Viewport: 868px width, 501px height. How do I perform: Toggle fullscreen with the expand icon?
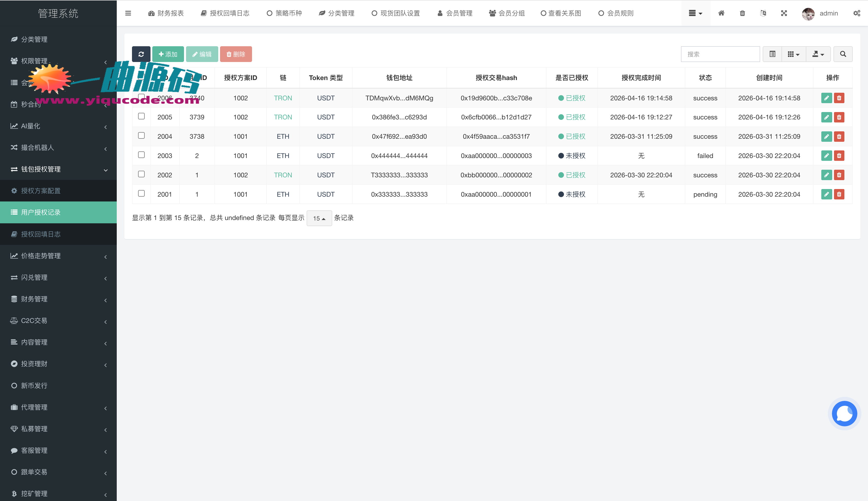(784, 13)
